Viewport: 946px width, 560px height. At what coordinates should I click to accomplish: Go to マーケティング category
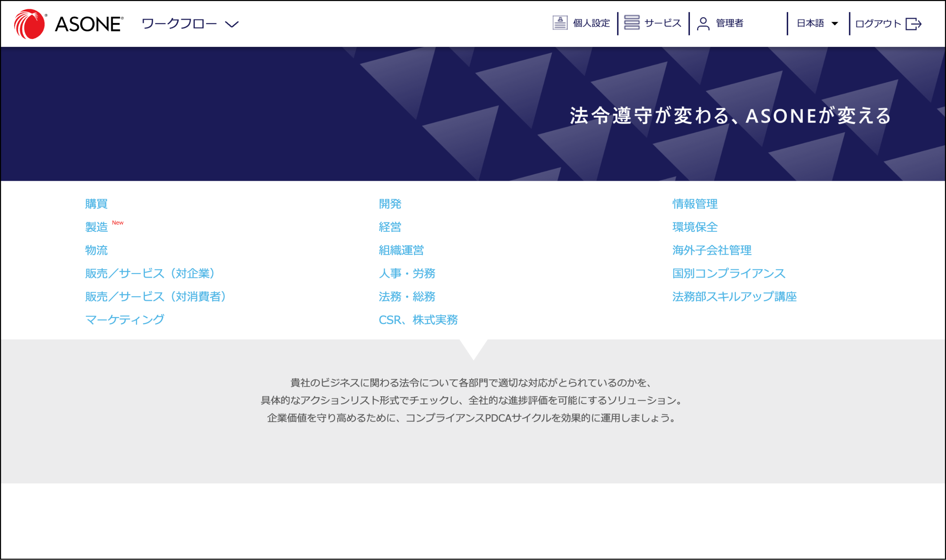pos(125,320)
